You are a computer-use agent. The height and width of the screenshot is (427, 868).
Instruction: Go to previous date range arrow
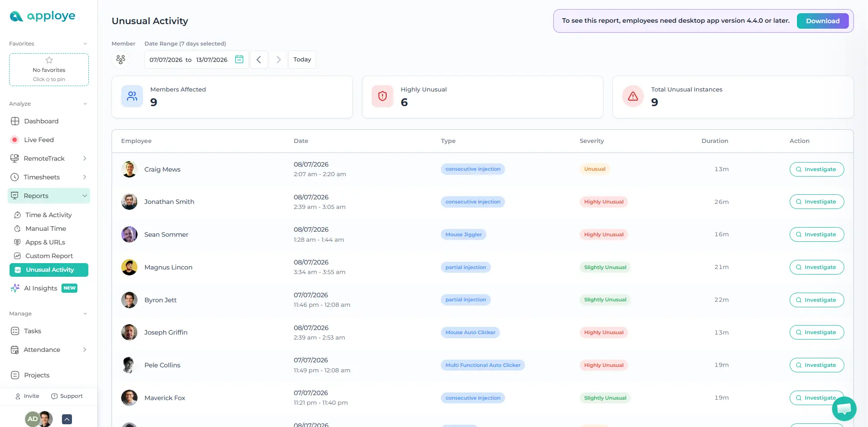point(259,60)
